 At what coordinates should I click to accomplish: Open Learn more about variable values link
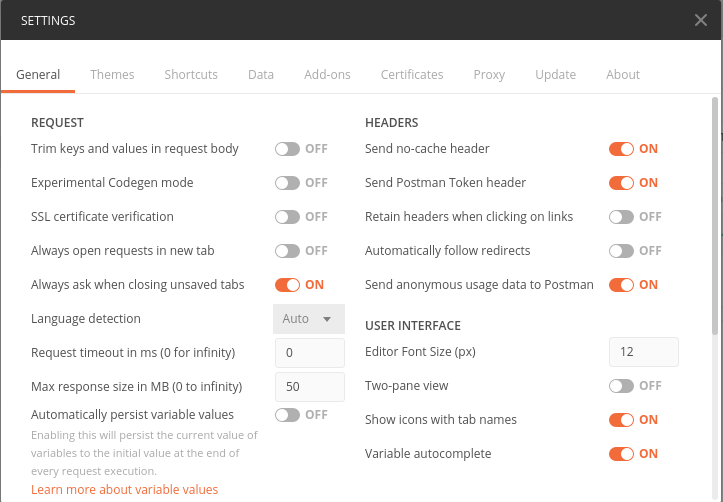[124, 489]
